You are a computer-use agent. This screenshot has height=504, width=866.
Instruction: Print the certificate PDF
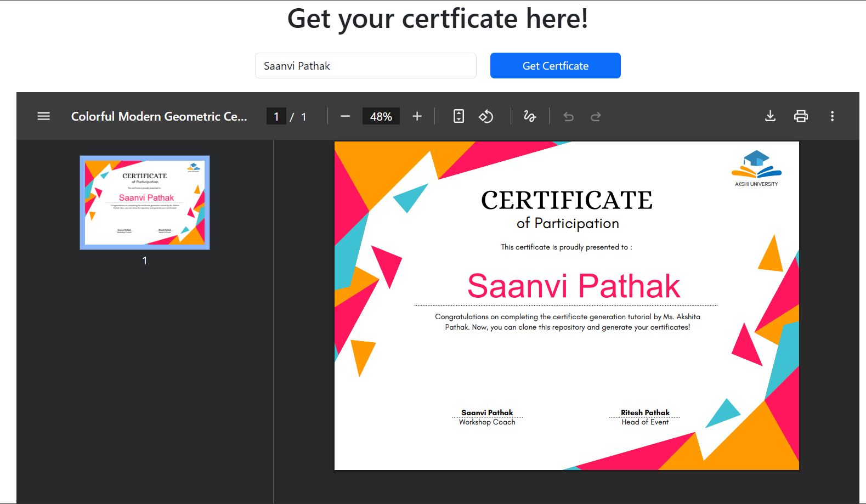801,116
